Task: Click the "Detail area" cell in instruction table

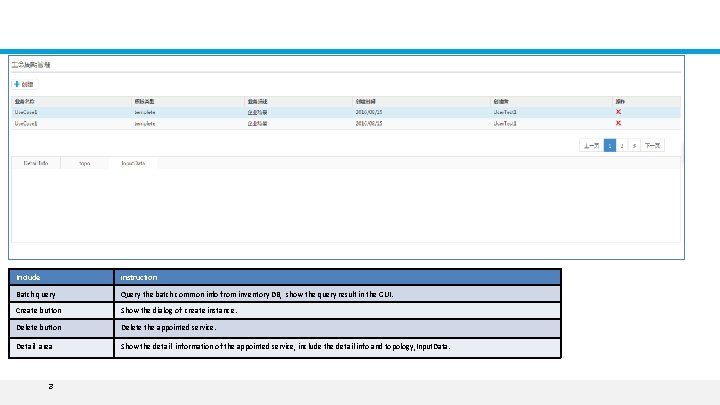Action: tap(61, 347)
